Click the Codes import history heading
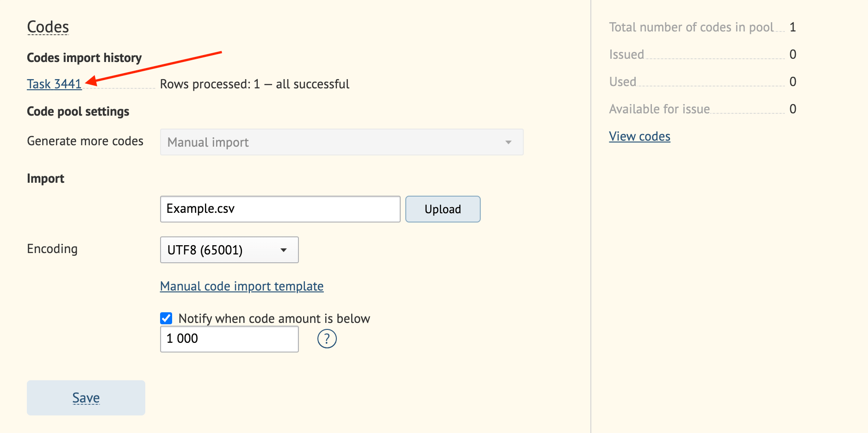The height and width of the screenshot is (433, 868). tap(84, 58)
